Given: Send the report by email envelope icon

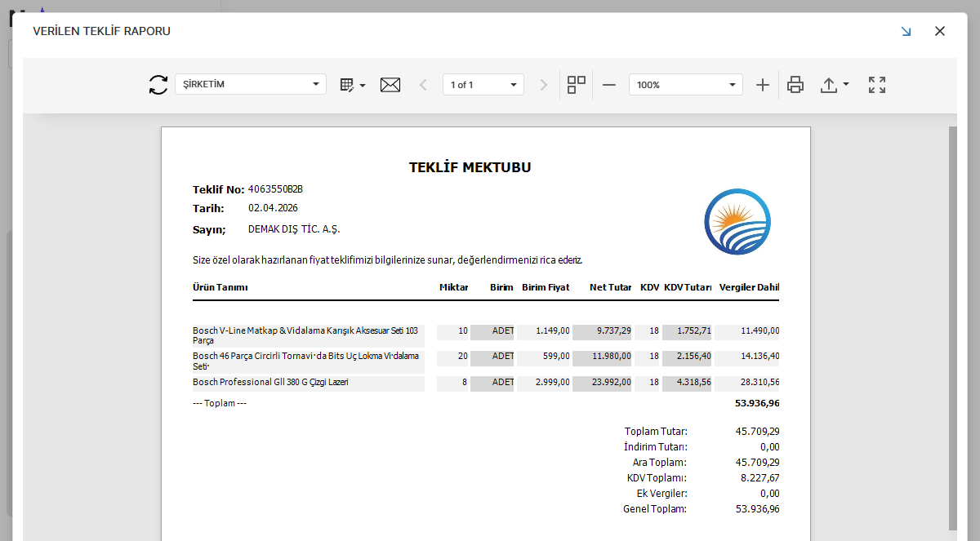Looking at the screenshot, I should pos(390,85).
